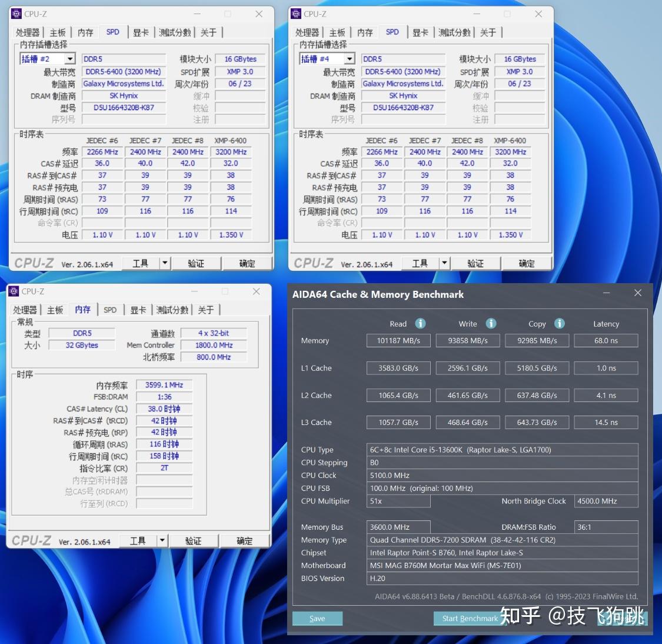Image resolution: width=662 pixels, height=644 pixels.
Task: Click CPU-Z app icon in slot #4 window title
Action: [295, 14]
